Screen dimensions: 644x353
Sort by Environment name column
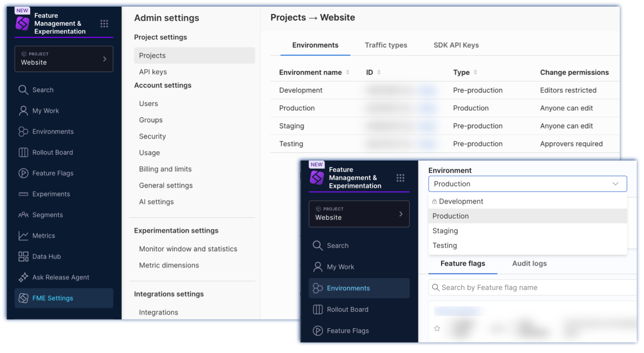coord(347,72)
